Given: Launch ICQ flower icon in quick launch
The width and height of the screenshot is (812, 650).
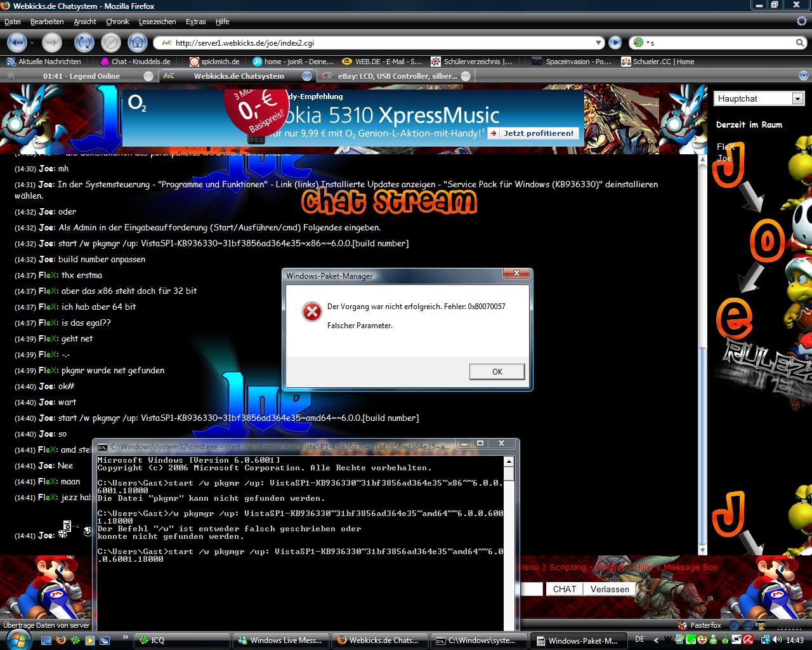Looking at the screenshot, I should tap(75, 640).
